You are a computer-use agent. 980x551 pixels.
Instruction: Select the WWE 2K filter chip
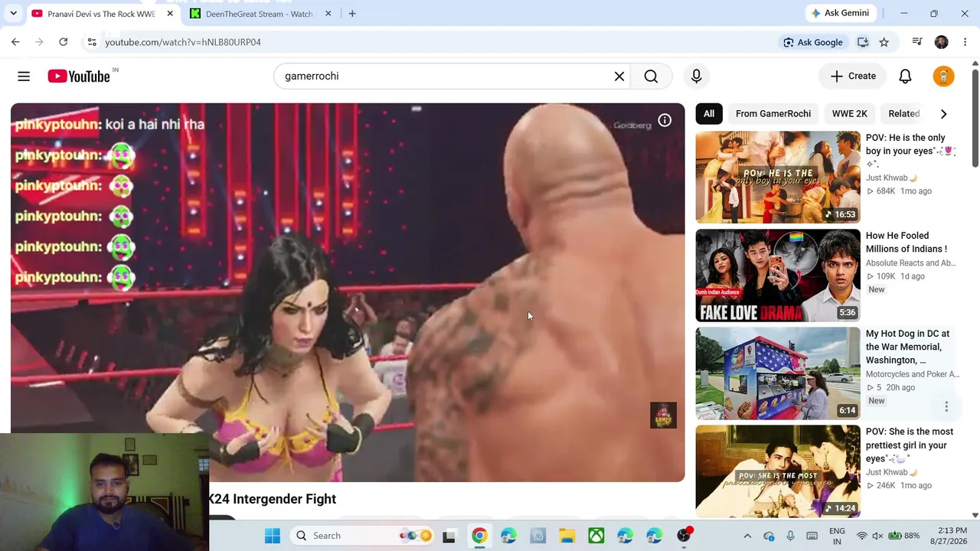(850, 113)
